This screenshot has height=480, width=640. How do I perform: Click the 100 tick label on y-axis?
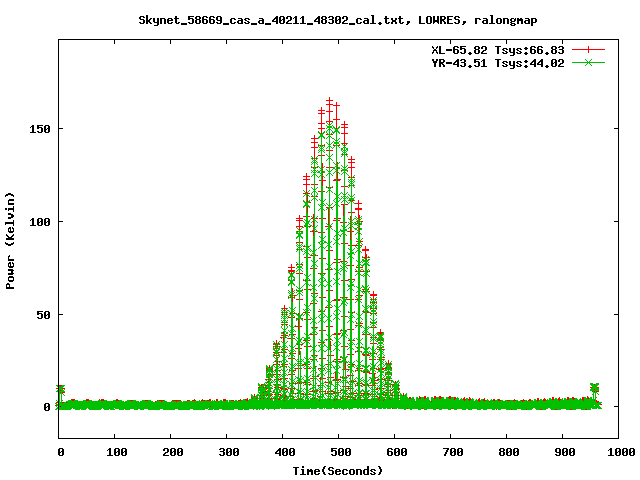coord(40,222)
